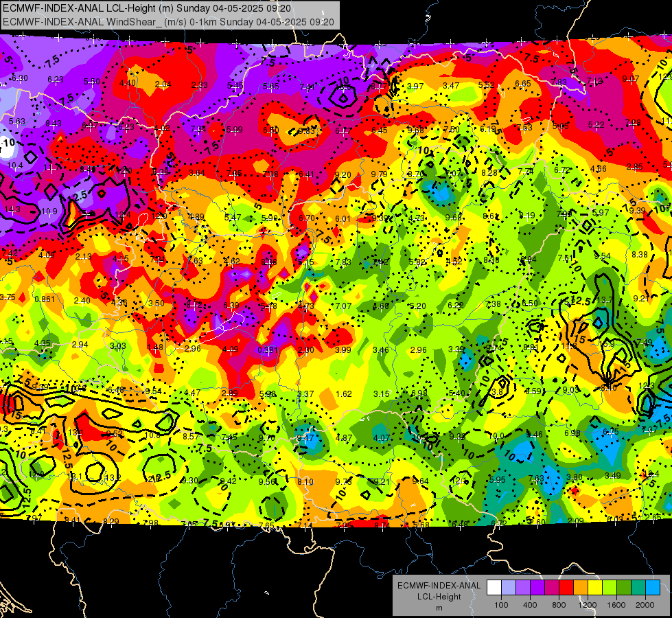This screenshot has height=618, width=672.
Task: Click the grid value 8.70
Action: pos(415,174)
